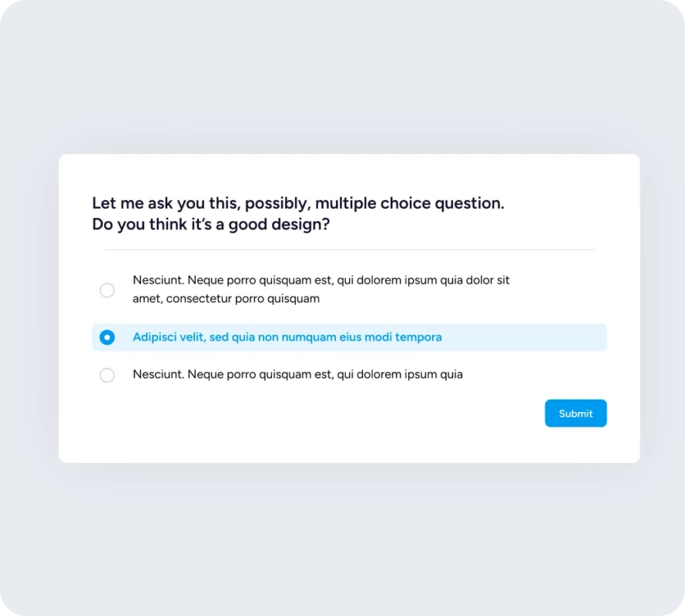Click the word 'Nesciunt' in the first answer
This screenshot has width=685, height=616.
158,280
